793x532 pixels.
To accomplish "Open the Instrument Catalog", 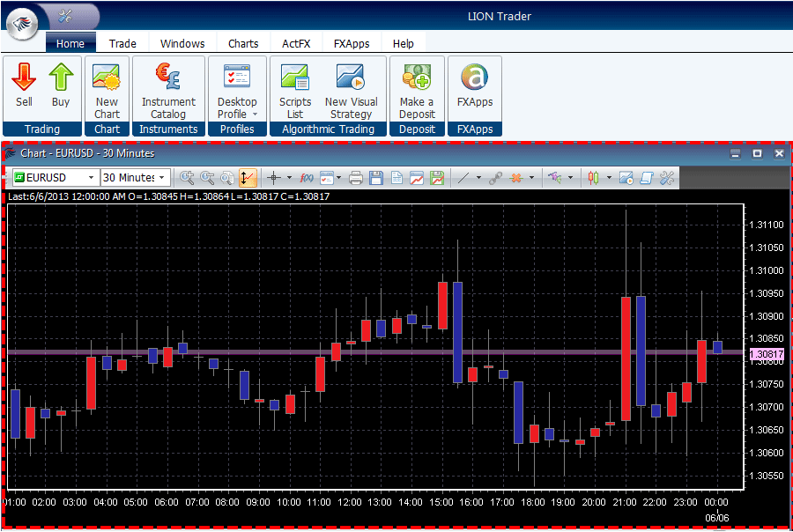I will pyautogui.click(x=168, y=91).
